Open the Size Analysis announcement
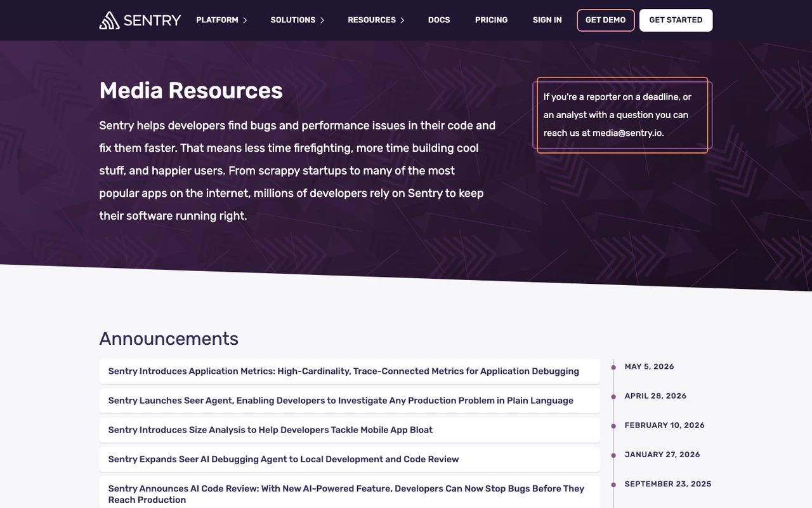Screen dimensions: 812x508 350,430
